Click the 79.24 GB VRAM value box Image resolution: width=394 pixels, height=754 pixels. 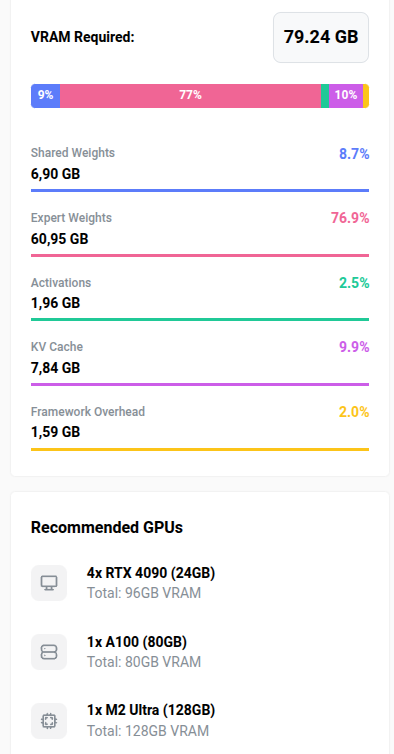pyautogui.click(x=321, y=38)
